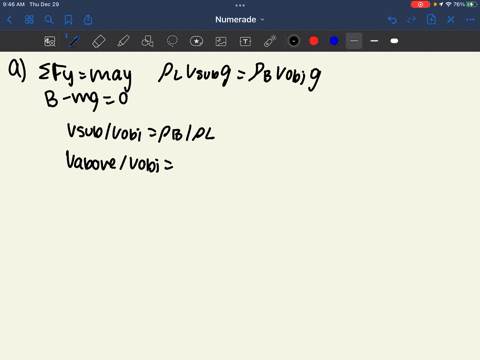Select the Text box tool
The height and width of the screenshot is (360, 480).
[x=245, y=41]
